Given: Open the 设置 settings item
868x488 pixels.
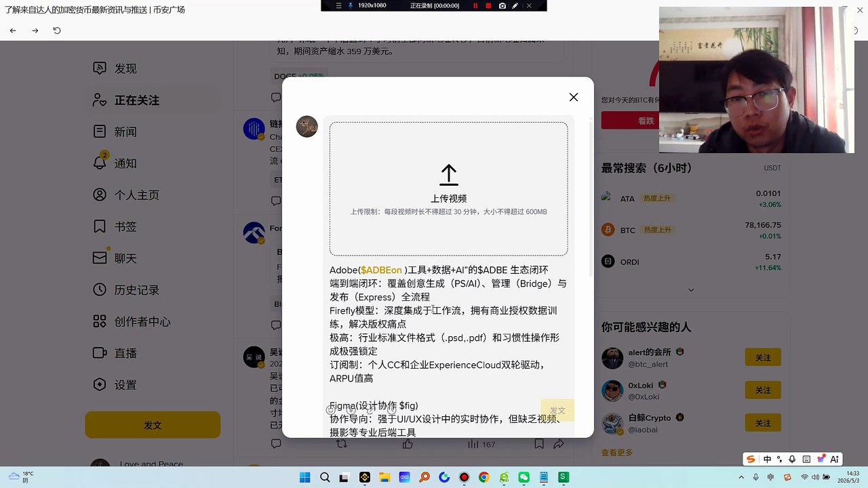Looking at the screenshot, I should coord(153,385).
